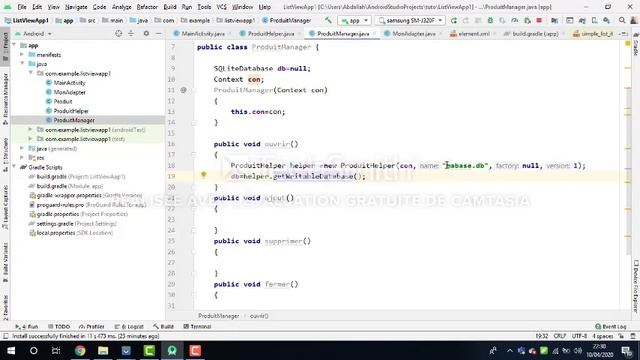The height and width of the screenshot is (360, 640).
Task: Open the app run configuration dropdown
Action: point(354,20)
